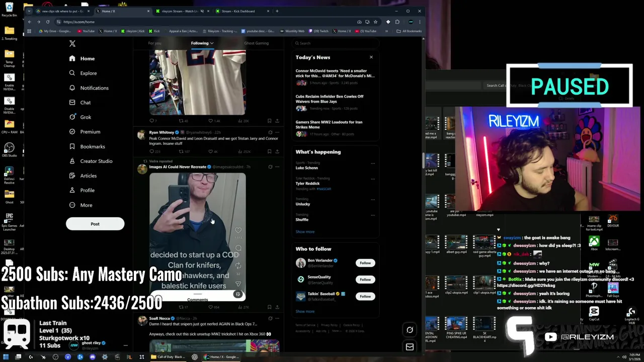The height and width of the screenshot is (362, 644).
Task: Open more options on Ryan Whitney's post
Action: click(x=277, y=132)
